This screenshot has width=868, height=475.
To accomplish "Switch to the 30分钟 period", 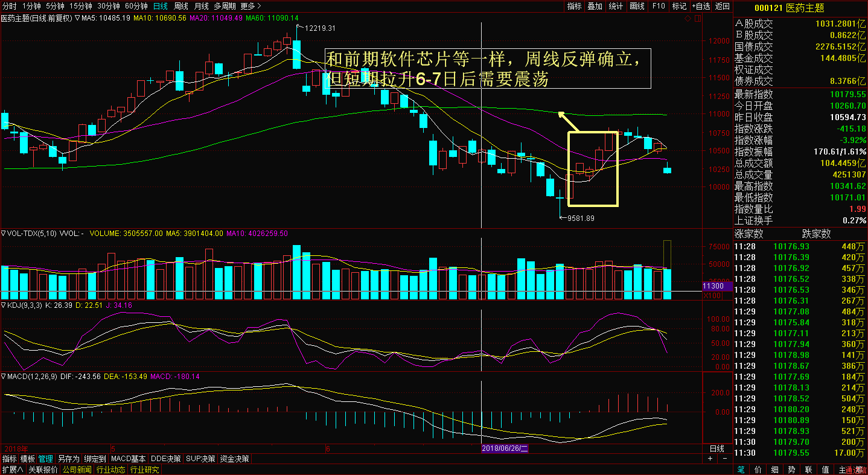I will (x=109, y=6).
